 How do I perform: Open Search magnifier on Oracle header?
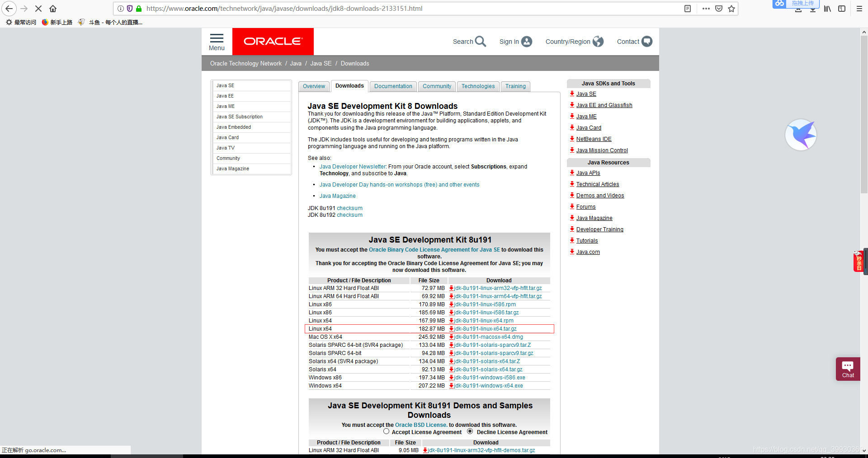pos(481,42)
